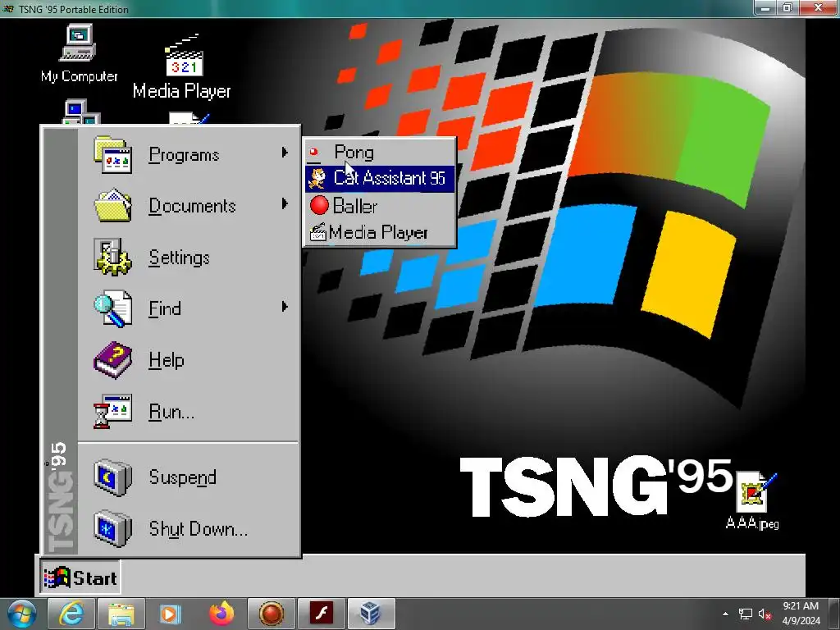Choose Suspend in the Start menu
The height and width of the screenshot is (630, 840).
tap(189, 477)
